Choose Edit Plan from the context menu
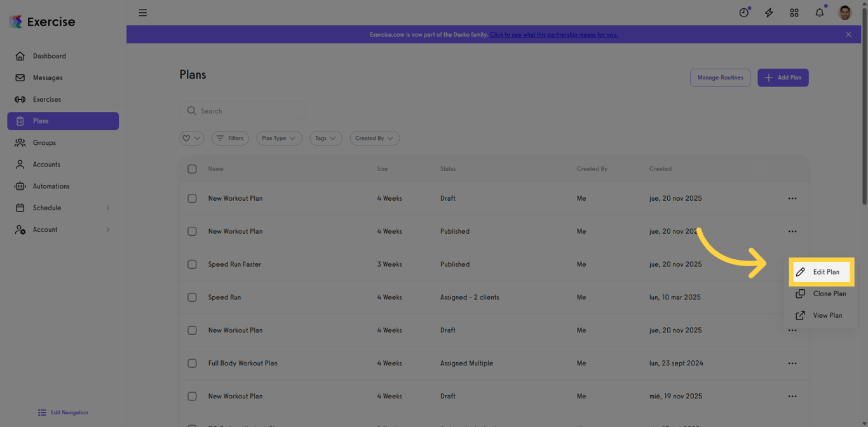Viewport: 868px width, 427px height. pyautogui.click(x=822, y=271)
